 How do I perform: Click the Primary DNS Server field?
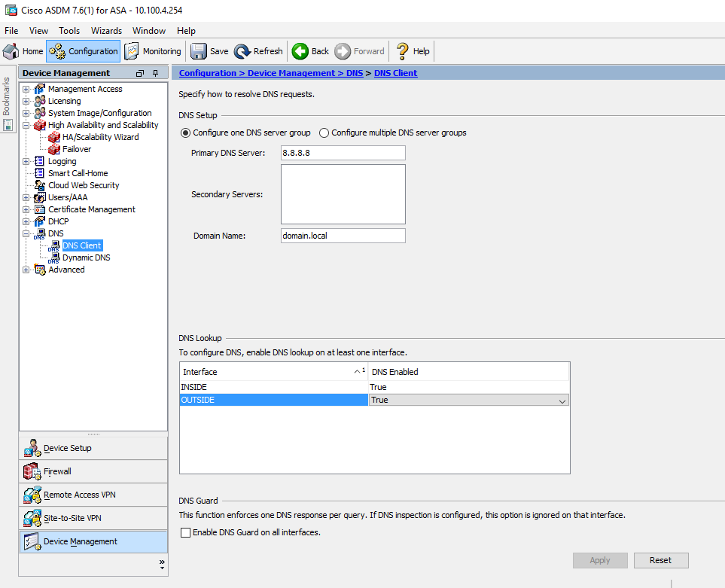[343, 153]
